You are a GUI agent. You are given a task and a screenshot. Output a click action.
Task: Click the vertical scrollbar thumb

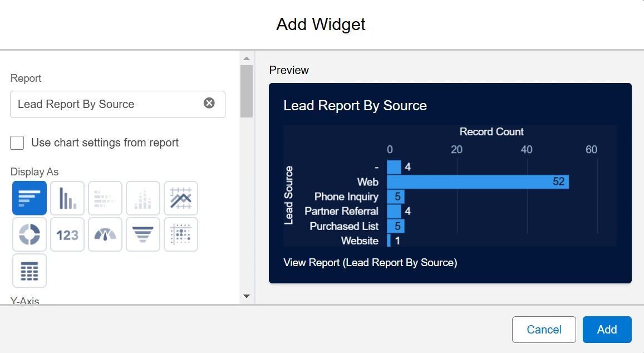[x=247, y=91]
